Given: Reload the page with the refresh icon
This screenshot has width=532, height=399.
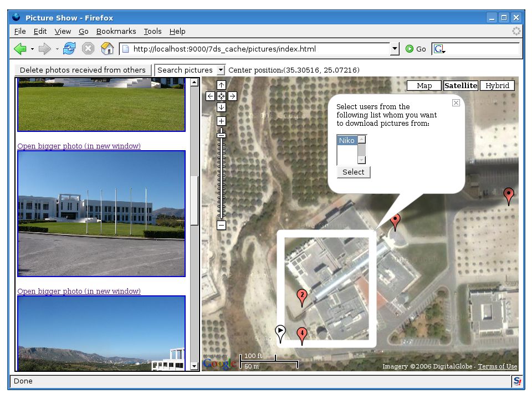Looking at the screenshot, I should pos(69,49).
